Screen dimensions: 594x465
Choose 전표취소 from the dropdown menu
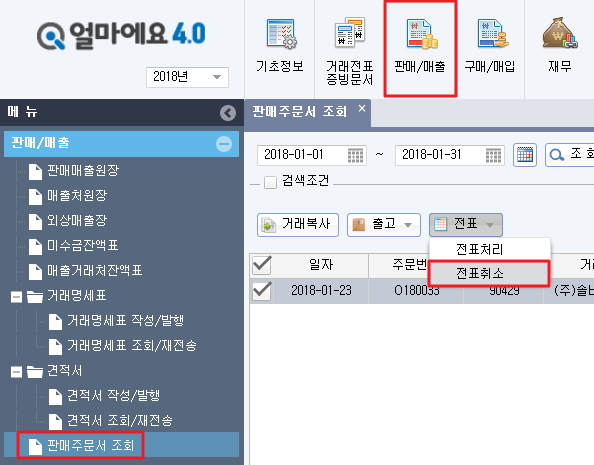click(480, 273)
